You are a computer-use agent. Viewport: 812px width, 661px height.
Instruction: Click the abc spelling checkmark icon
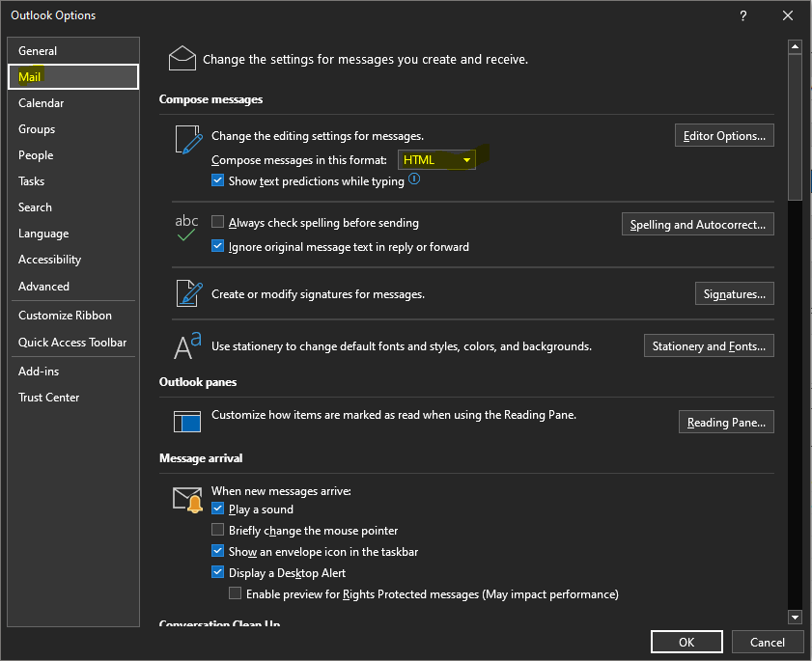pyautogui.click(x=186, y=228)
